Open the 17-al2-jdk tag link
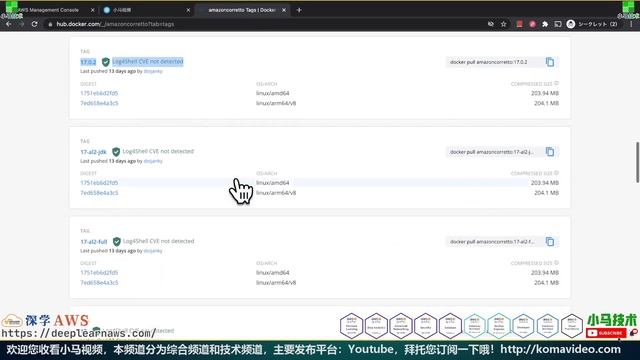This screenshot has width=640, height=360. 93,152
